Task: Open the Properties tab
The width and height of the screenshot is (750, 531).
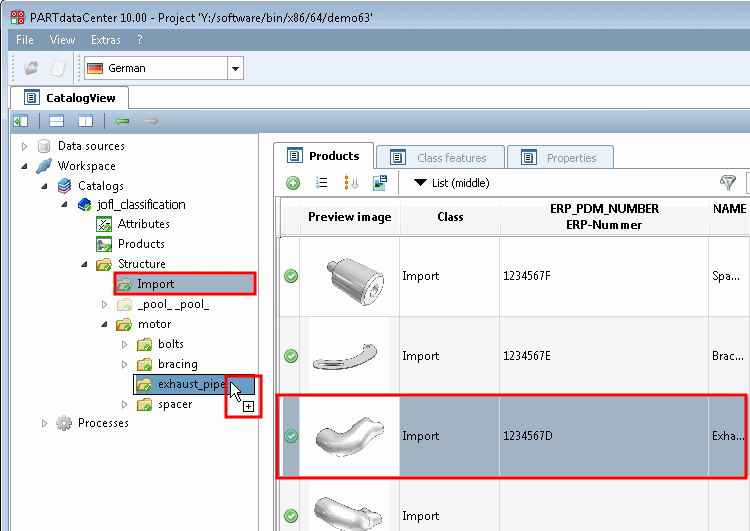Action: click(x=560, y=158)
